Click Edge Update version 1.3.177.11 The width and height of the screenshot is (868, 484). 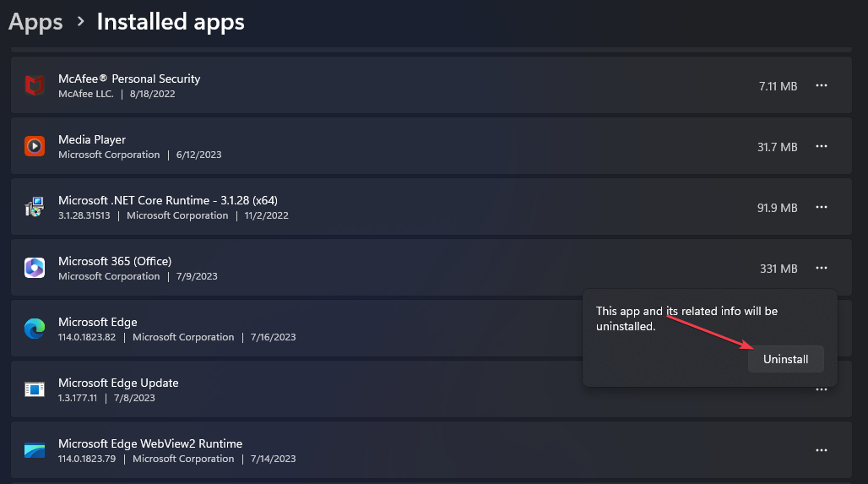pyautogui.click(x=78, y=398)
